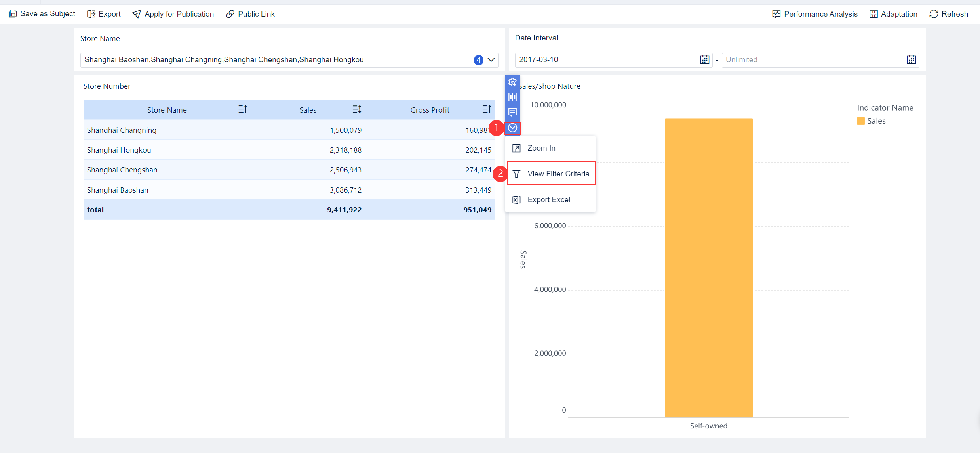Viewport: 980px width, 453px height.
Task: Open the calendar picker for the 2017-03-10 date
Action: [x=704, y=59]
